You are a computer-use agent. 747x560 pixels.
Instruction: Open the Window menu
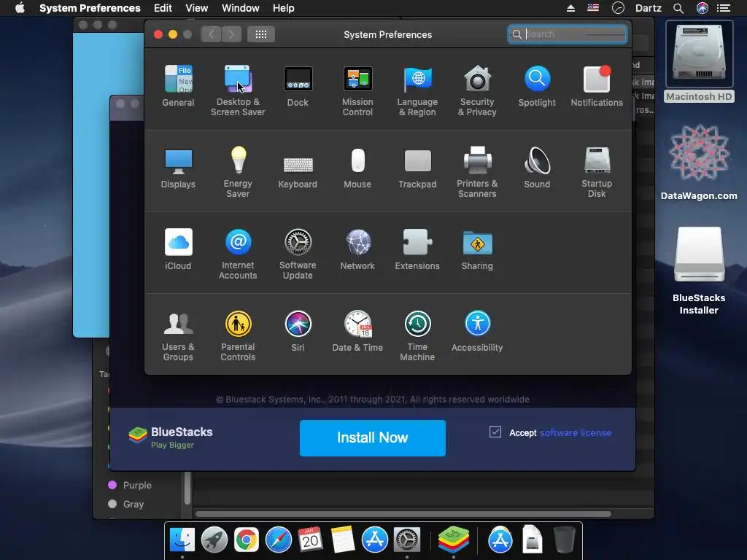coord(241,8)
